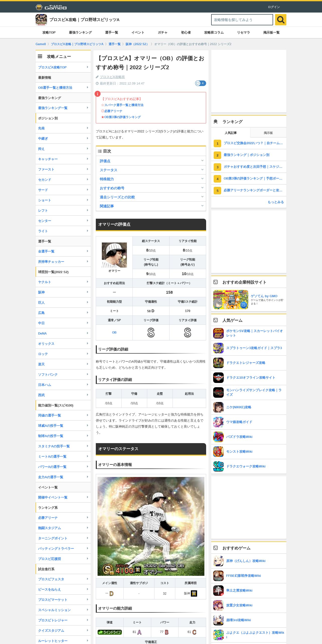Click the ログイン link
322x644 pixels.
274,7
